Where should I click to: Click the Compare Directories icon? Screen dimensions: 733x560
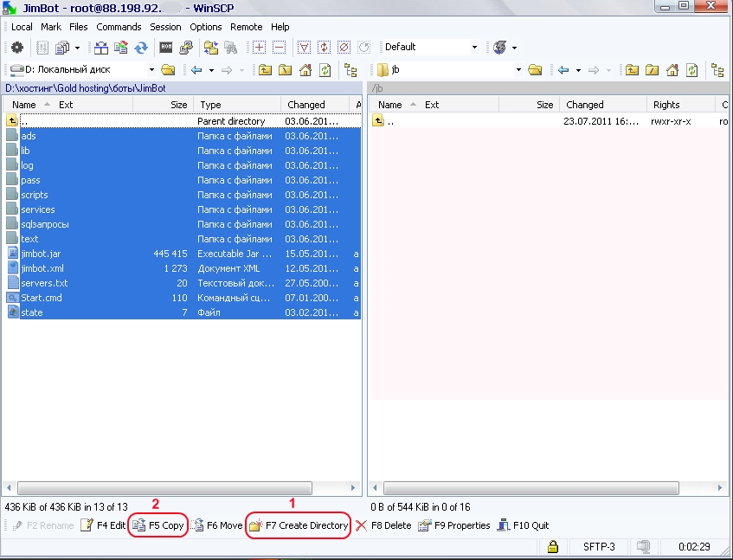pos(101,48)
